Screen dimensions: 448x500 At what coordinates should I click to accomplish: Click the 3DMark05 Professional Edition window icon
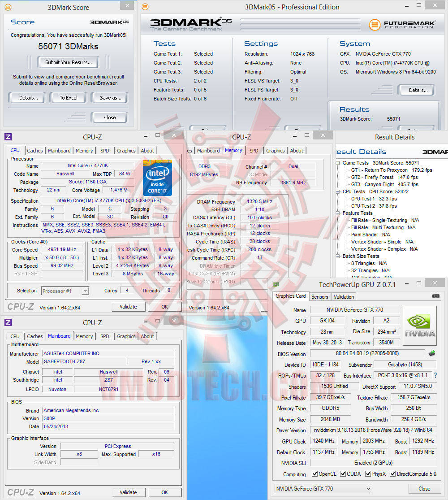pos(145,7)
